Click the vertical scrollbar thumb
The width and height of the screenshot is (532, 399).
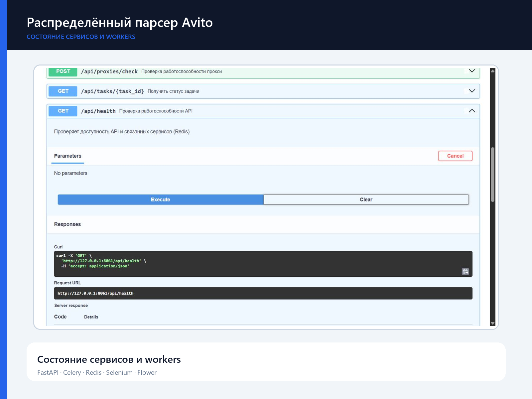click(x=493, y=175)
